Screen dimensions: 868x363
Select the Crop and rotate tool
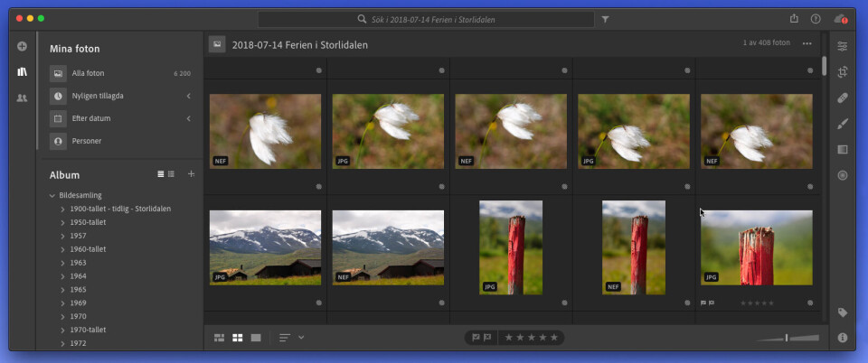843,72
